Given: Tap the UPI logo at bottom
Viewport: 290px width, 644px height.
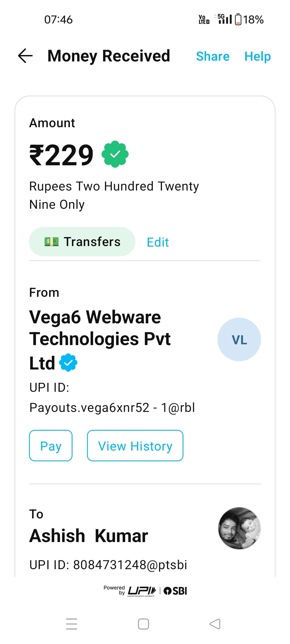Looking at the screenshot, I should (x=142, y=591).
